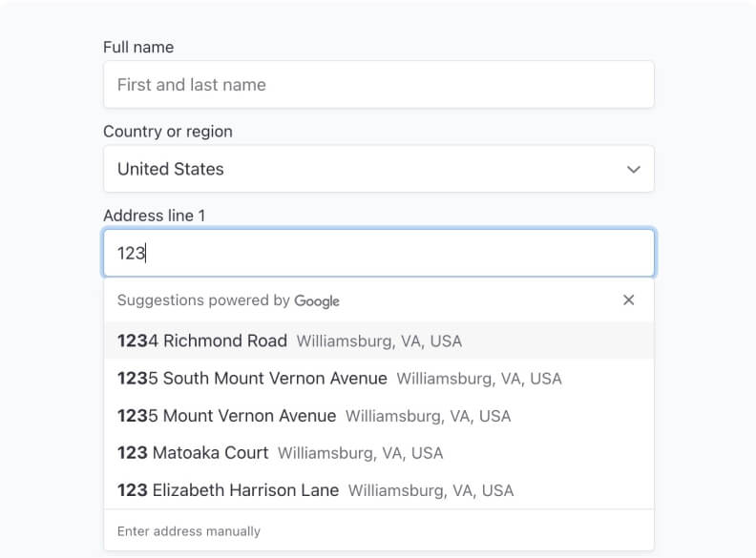Click the Google logo in suggestions header

coord(317,300)
